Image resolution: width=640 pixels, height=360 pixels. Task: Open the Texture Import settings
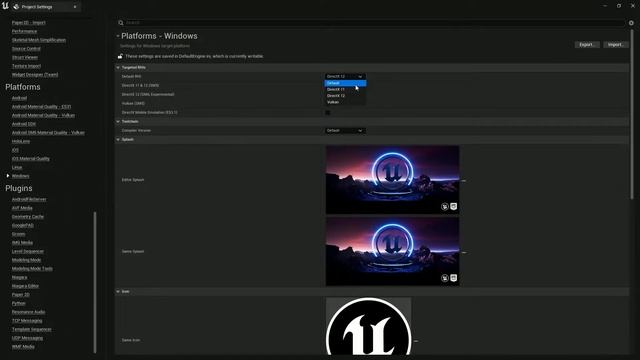tap(26, 66)
